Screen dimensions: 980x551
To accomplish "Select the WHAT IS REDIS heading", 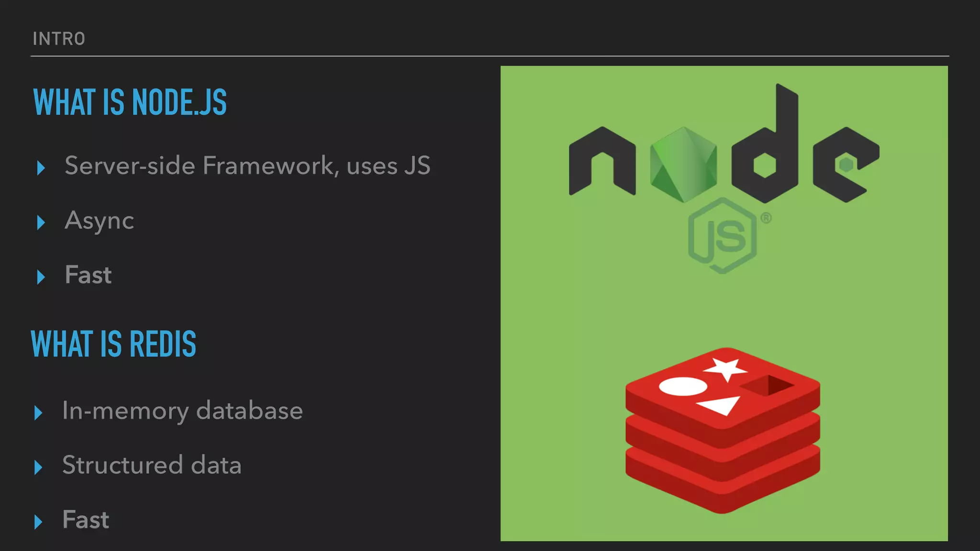I will point(113,344).
